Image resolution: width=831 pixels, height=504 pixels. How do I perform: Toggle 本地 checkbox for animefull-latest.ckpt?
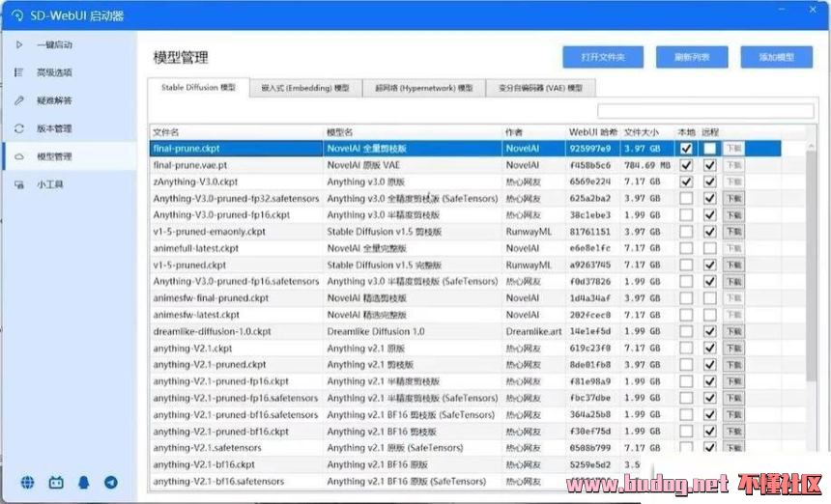point(686,248)
